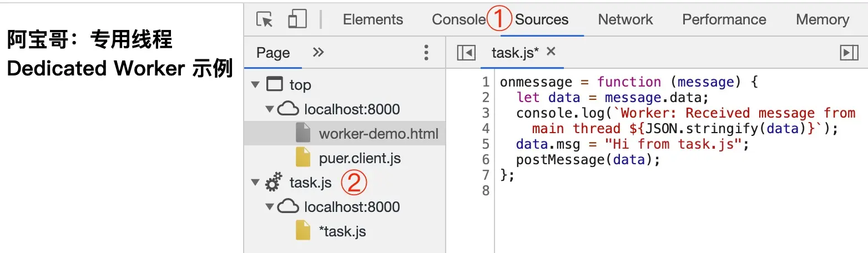Select localhost:8000 label under top
The width and height of the screenshot is (868, 253).
click(352, 109)
